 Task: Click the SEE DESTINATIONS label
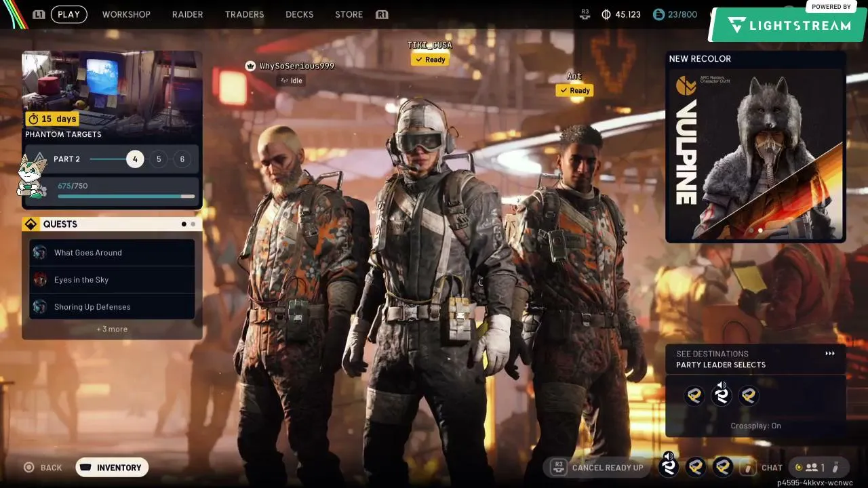[x=712, y=354]
